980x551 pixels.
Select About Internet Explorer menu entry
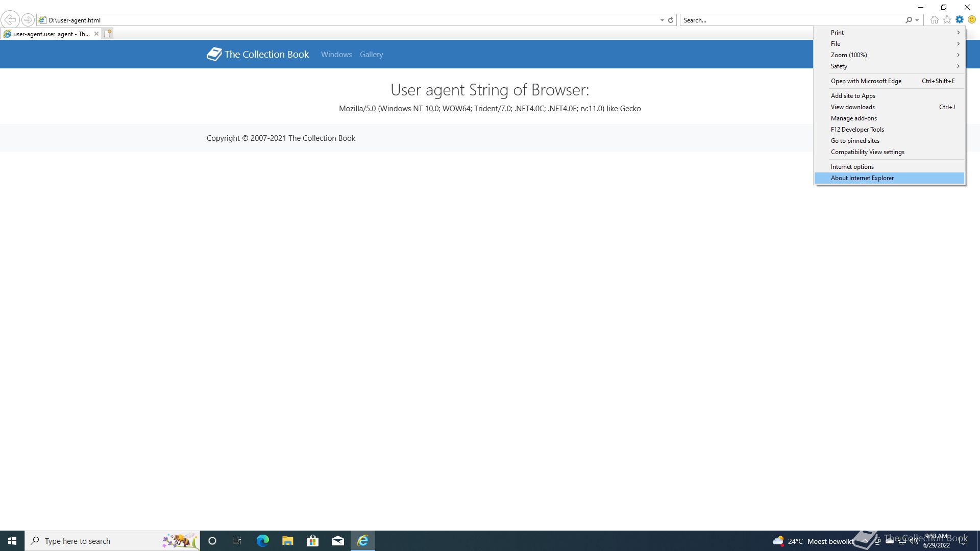(x=862, y=178)
